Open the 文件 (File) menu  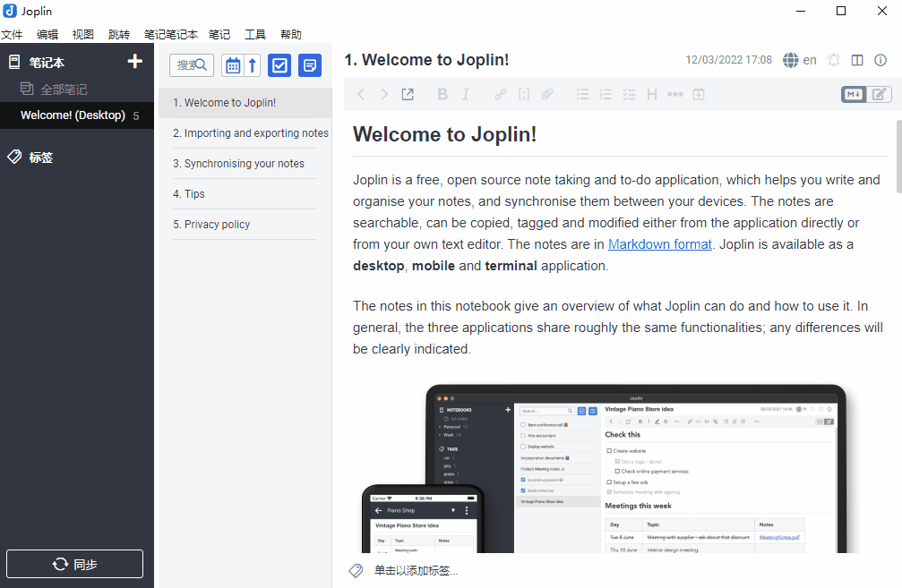(x=12, y=35)
